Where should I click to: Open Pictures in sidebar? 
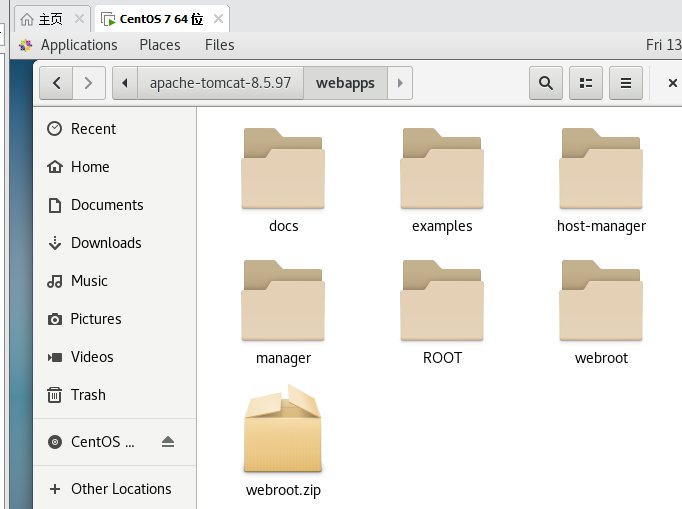click(x=115, y=319)
